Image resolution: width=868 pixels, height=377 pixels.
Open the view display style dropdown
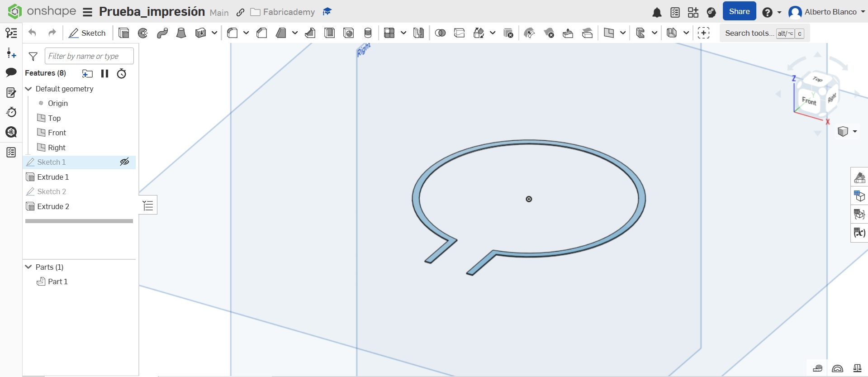point(847,131)
